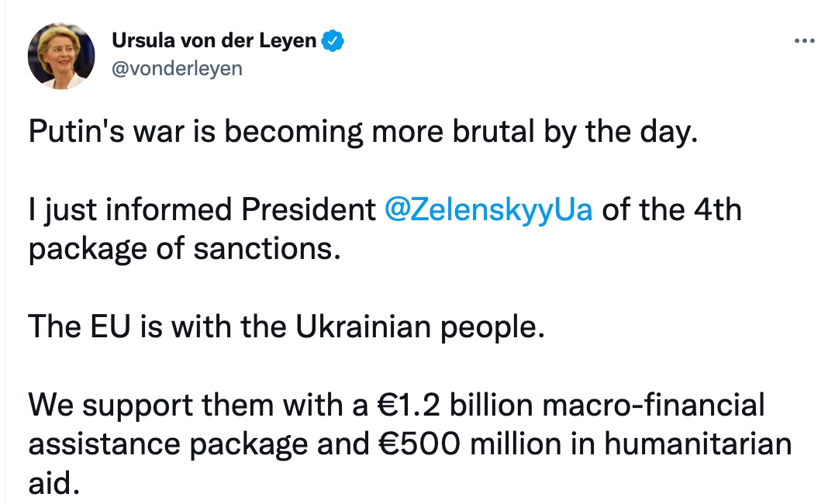Open the three-dot more options menu
The image size is (828, 504).
pos(805,40)
